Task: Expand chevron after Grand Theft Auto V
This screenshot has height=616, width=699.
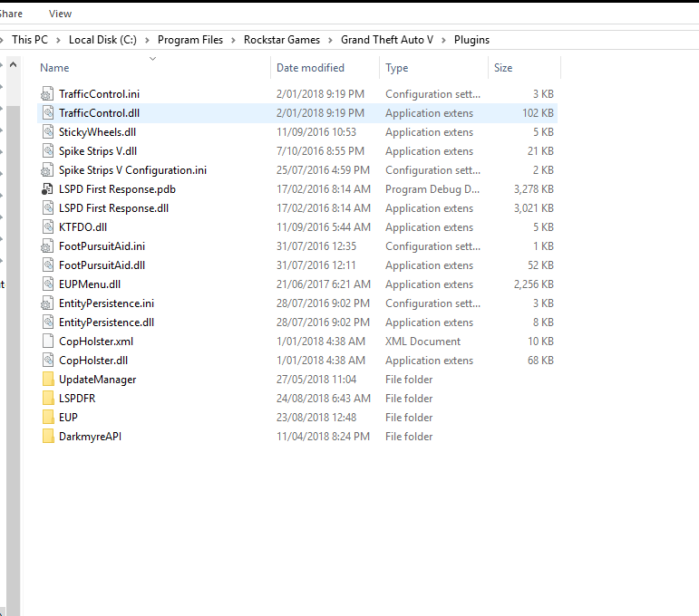Action: pos(443,40)
